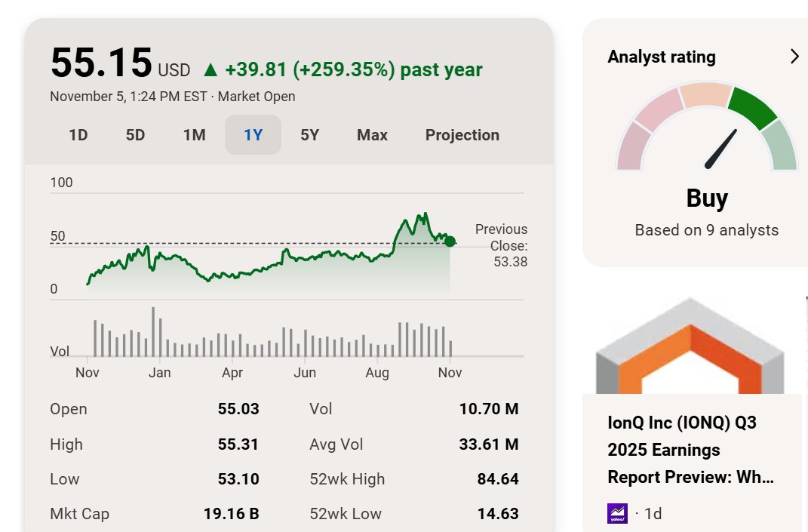Click the 55.15 current price

point(102,63)
